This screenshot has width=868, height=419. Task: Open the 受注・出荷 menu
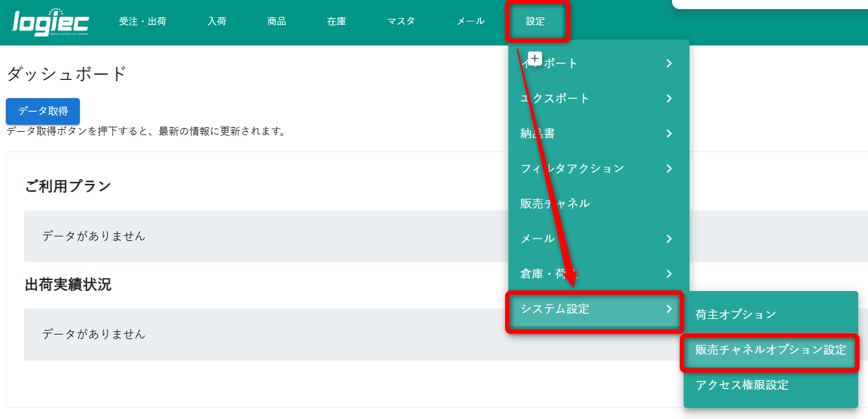tap(143, 21)
